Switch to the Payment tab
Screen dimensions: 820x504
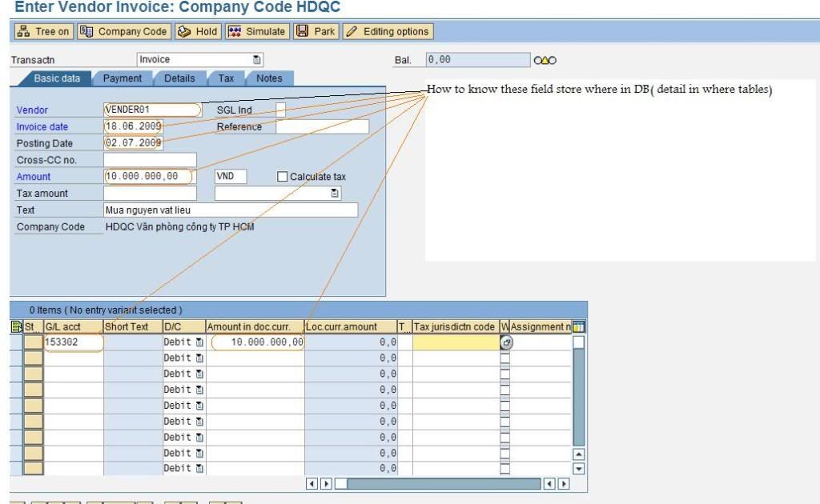[122, 78]
